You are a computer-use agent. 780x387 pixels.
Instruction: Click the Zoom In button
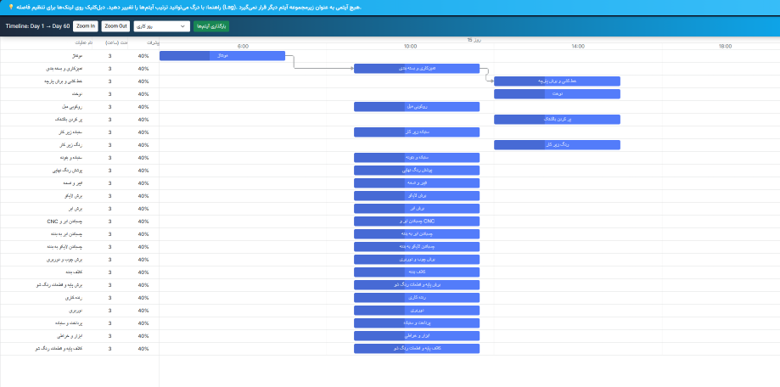click(x=86, y=26)
